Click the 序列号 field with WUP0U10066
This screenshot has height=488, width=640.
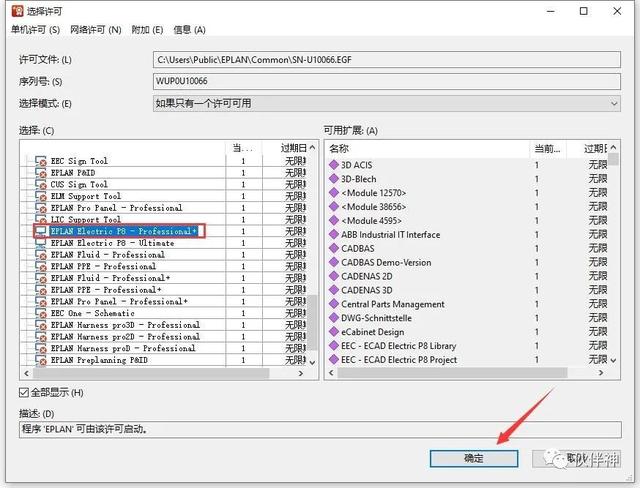[x=387, y=81]
